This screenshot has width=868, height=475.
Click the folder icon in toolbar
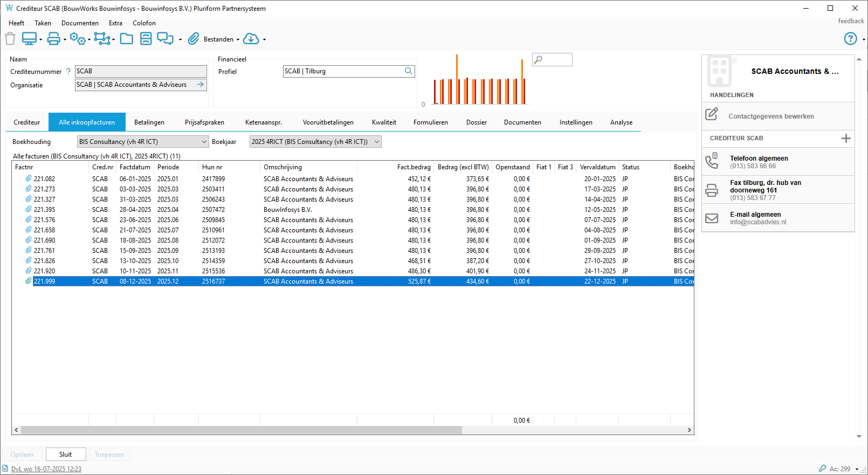[127, 39]
